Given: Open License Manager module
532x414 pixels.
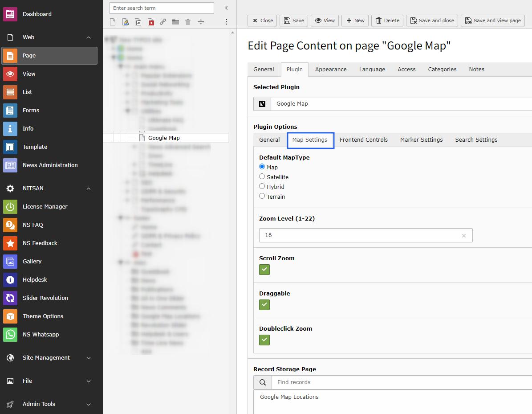Looking at the screenshot, I should point(49,207).
